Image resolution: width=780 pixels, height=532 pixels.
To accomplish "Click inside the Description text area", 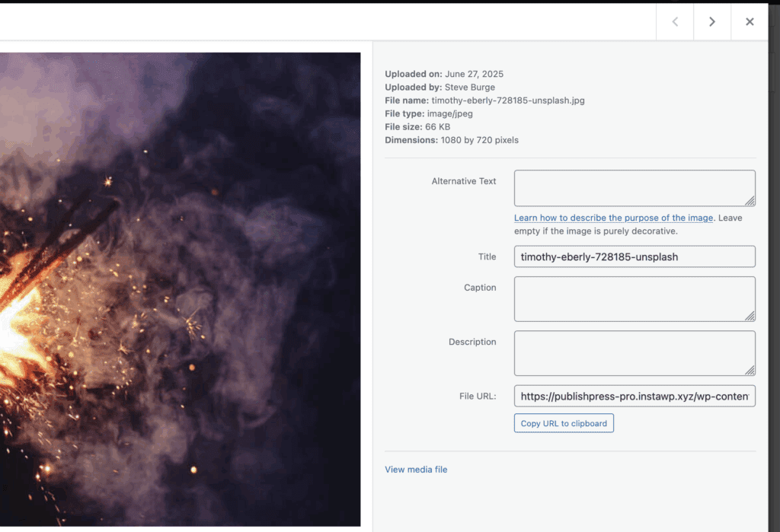I will pos(634,352).
